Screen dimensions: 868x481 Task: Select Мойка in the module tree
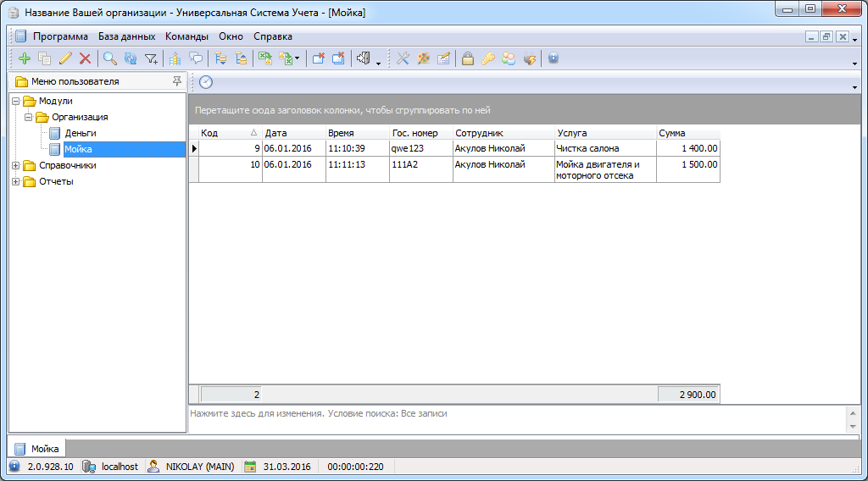click(78, 149)
